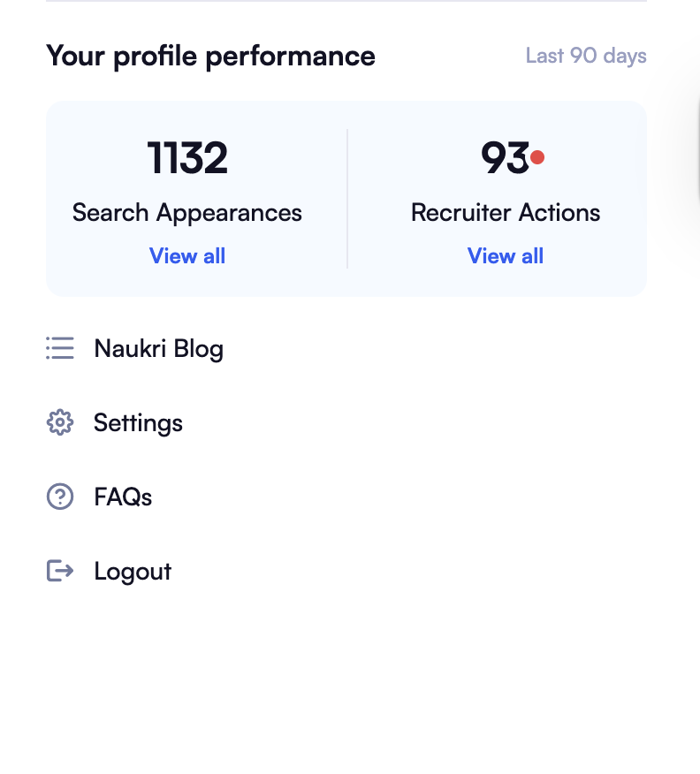This screenshot has height=774, width=700.
Task: Click the divider line above the heading
Action: 346,2
